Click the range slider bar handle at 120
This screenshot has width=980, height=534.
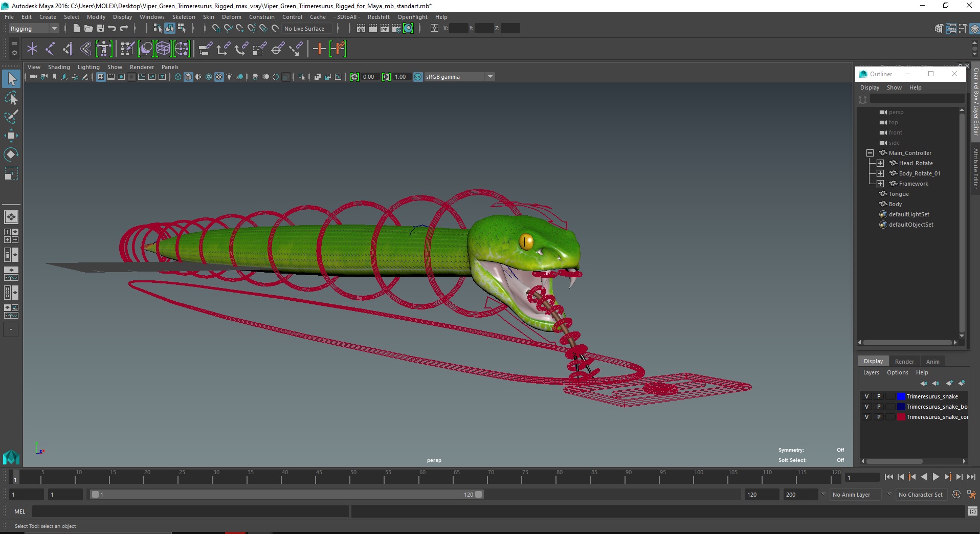[x=479, y=495]
